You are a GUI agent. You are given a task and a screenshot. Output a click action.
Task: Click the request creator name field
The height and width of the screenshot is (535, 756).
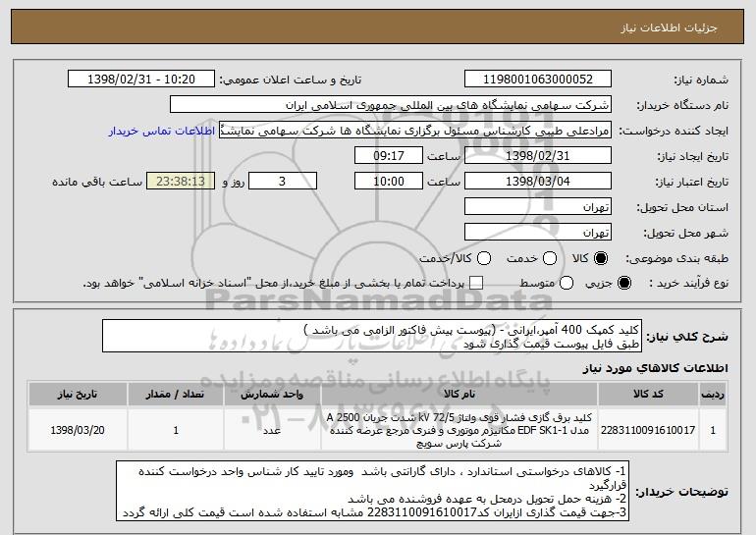[x=415, y=131]
